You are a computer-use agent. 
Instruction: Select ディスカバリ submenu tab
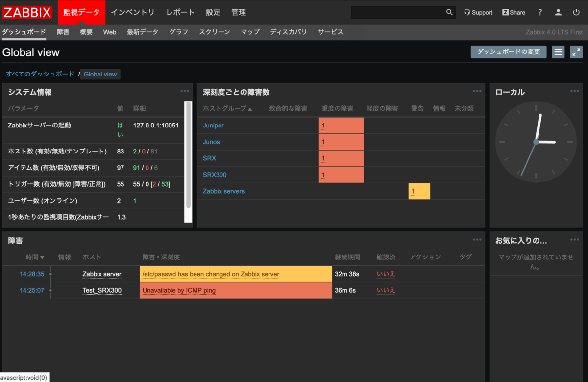[289, 32]
